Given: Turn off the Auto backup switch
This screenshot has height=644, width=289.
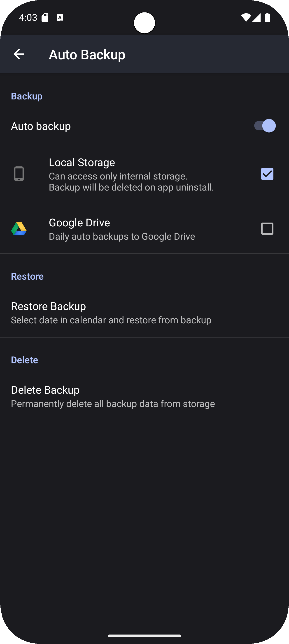Looking at the screenshot, I should point(264,126).
